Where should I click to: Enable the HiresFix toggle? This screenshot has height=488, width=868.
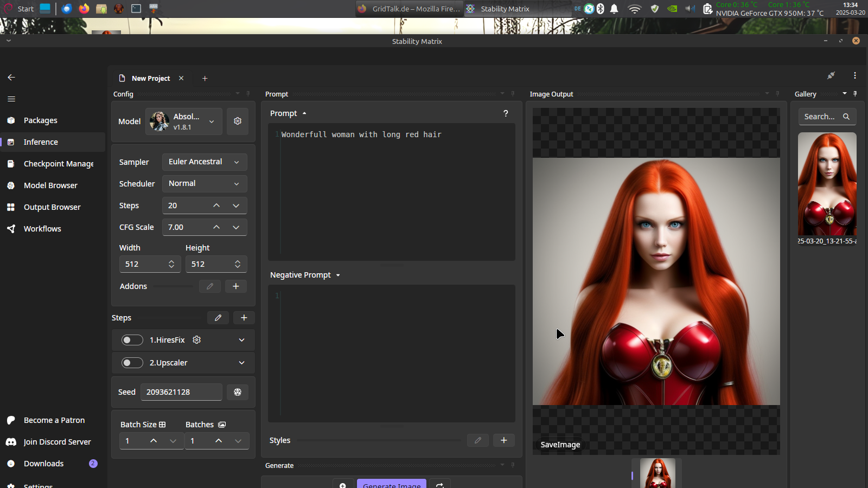132,340
